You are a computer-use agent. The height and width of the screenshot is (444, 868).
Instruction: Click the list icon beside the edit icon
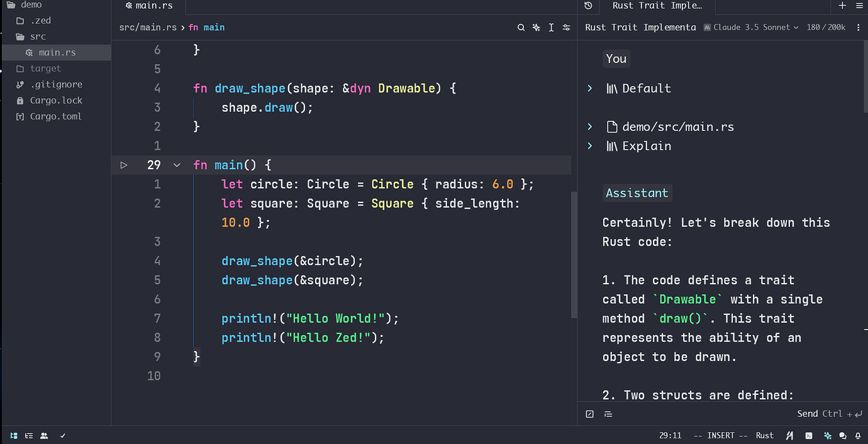608,414
